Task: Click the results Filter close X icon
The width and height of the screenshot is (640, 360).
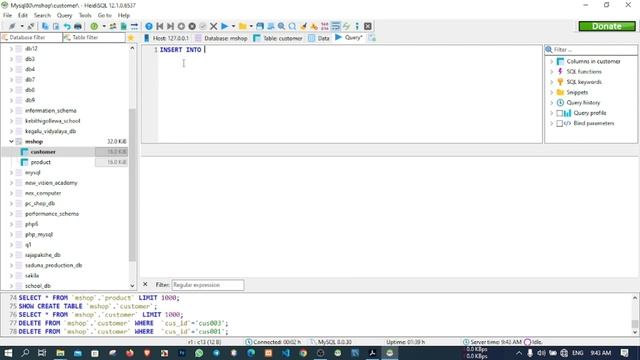Action: tap(145, 284)
